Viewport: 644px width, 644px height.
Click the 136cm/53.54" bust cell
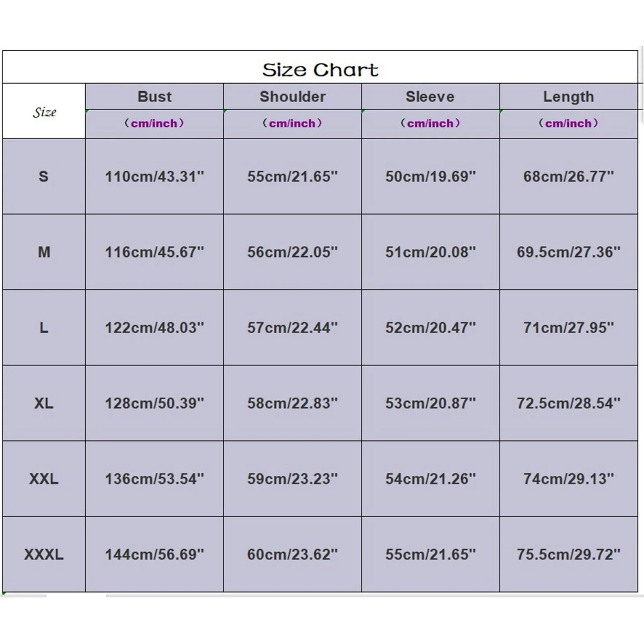point(154,479)
